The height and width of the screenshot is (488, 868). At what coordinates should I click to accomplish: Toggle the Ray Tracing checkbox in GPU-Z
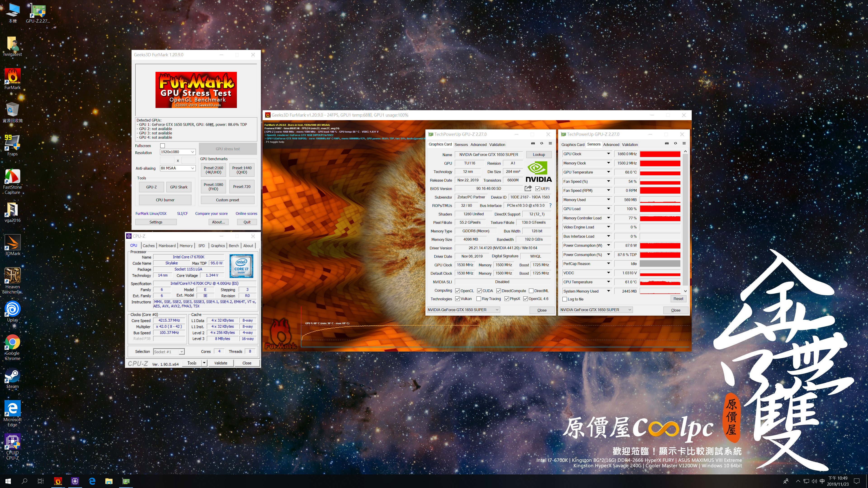(x=479, y=299)
